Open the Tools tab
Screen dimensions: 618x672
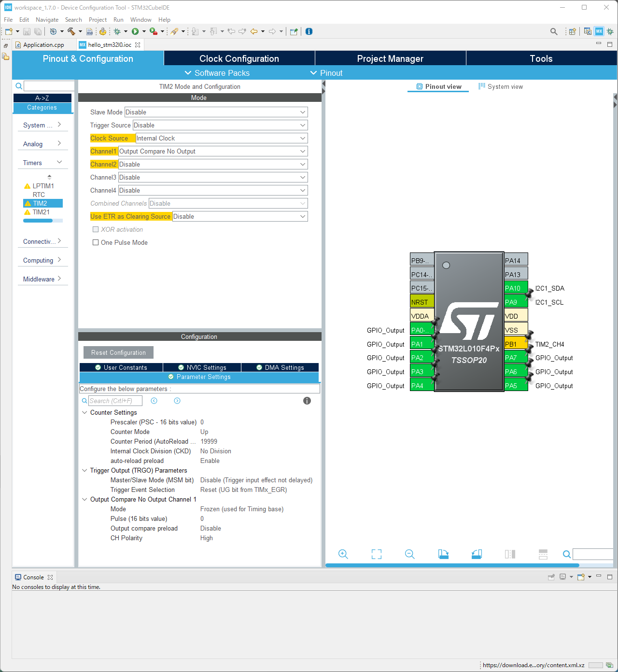click(x=541, y=58)
